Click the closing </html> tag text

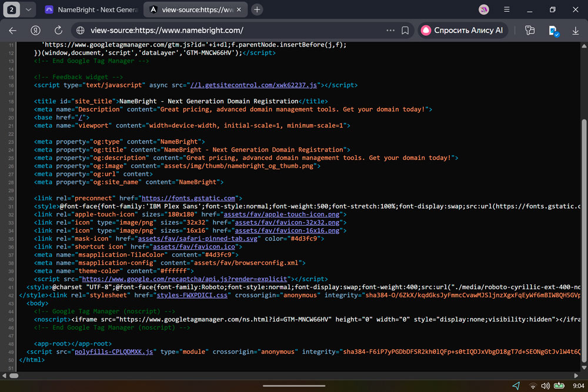click(x=32, y=360)
